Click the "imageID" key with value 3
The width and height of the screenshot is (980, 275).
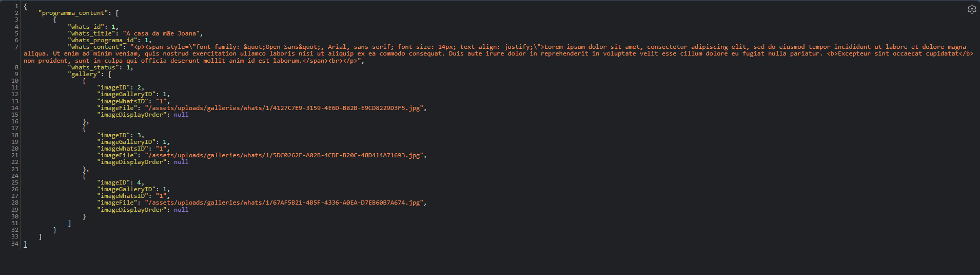pos(113,135)
